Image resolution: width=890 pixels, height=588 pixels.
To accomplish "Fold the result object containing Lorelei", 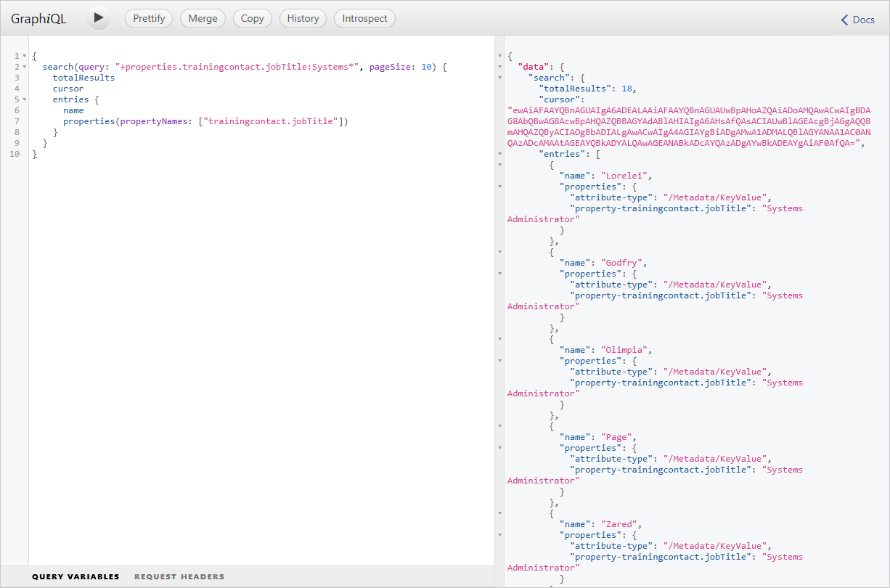I will (499, 165).
